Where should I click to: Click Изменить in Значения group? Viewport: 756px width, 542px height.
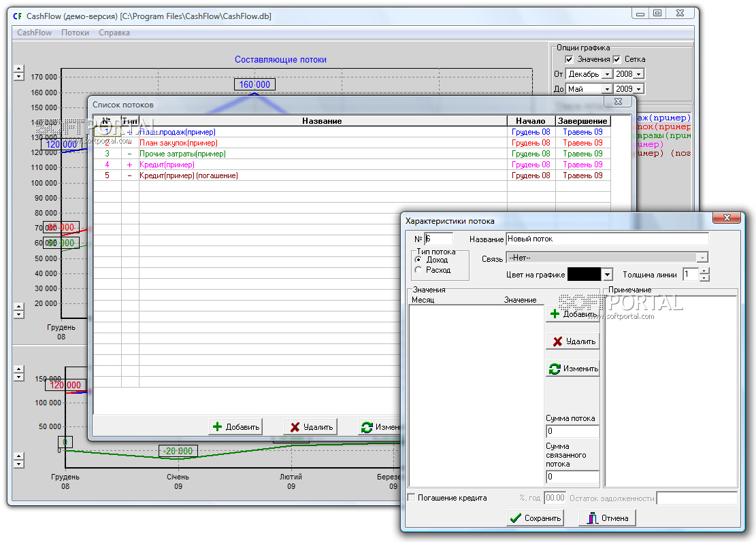pos(573,369)
